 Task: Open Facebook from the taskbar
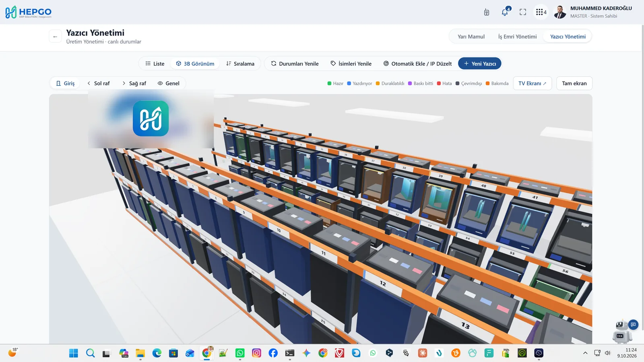point(273,353)
